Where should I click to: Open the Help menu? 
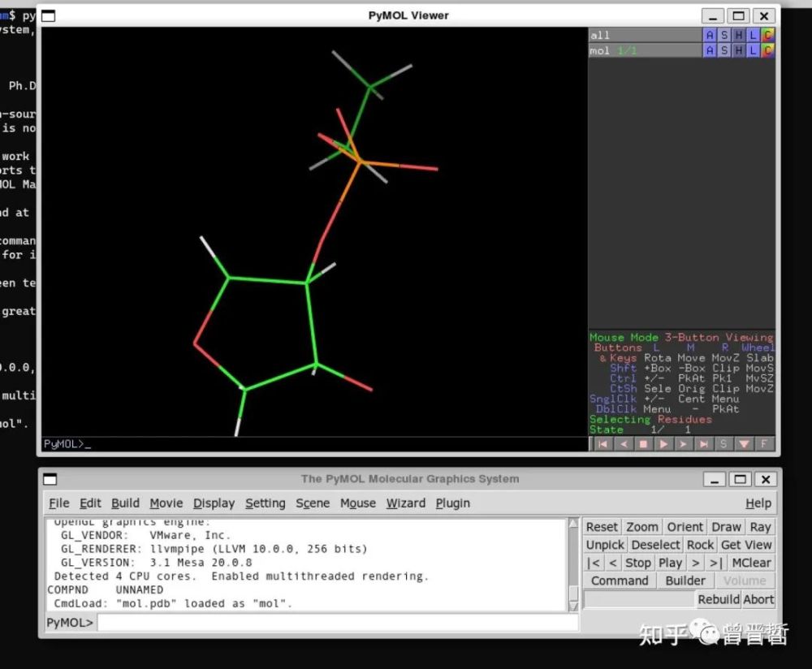coord(758,503)
